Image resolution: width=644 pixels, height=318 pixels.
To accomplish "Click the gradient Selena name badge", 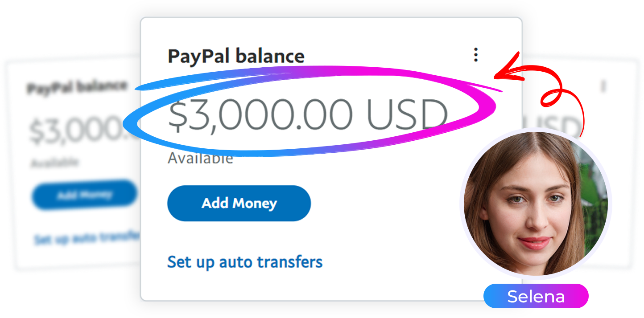I will 536,296.
